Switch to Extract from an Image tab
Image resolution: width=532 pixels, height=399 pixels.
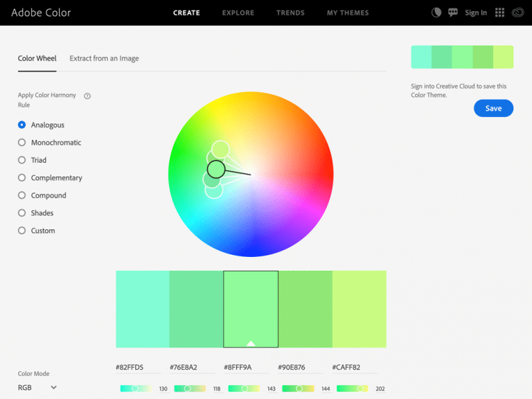click(104, 59)
